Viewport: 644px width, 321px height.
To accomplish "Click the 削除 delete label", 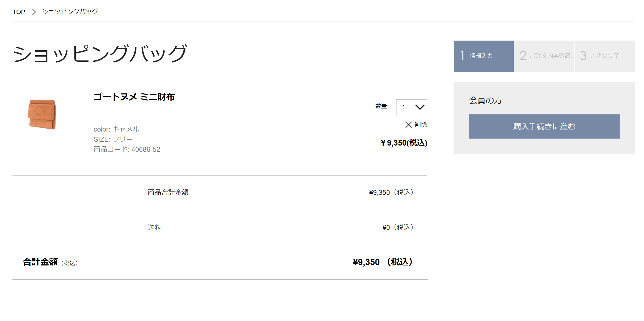I will 421,125.
